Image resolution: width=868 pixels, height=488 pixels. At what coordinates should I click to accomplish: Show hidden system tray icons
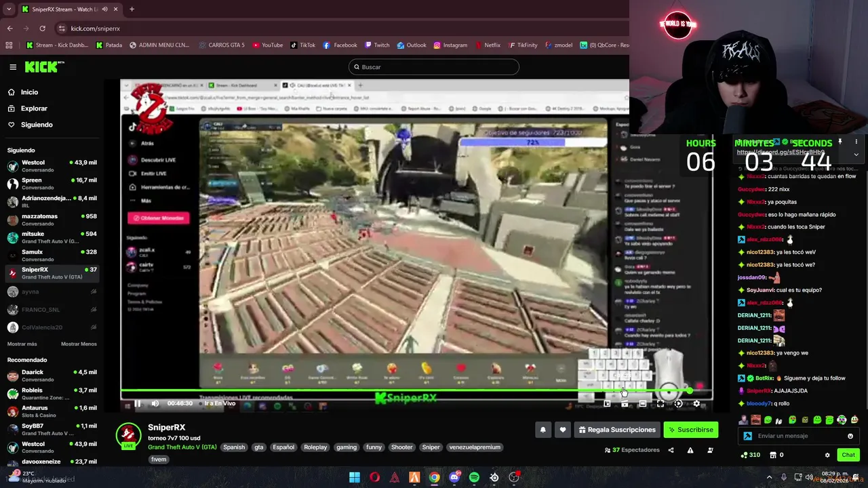769,478
